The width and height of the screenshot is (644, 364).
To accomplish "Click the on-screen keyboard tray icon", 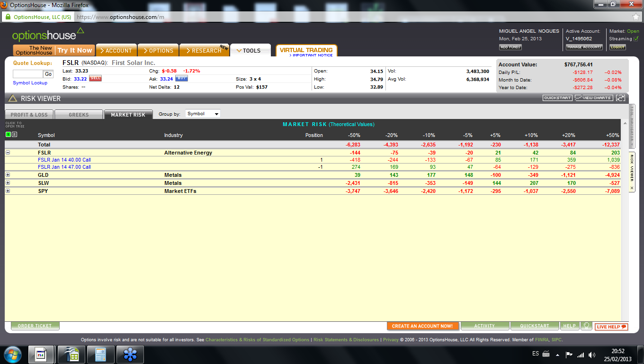I will click(546, 354).
